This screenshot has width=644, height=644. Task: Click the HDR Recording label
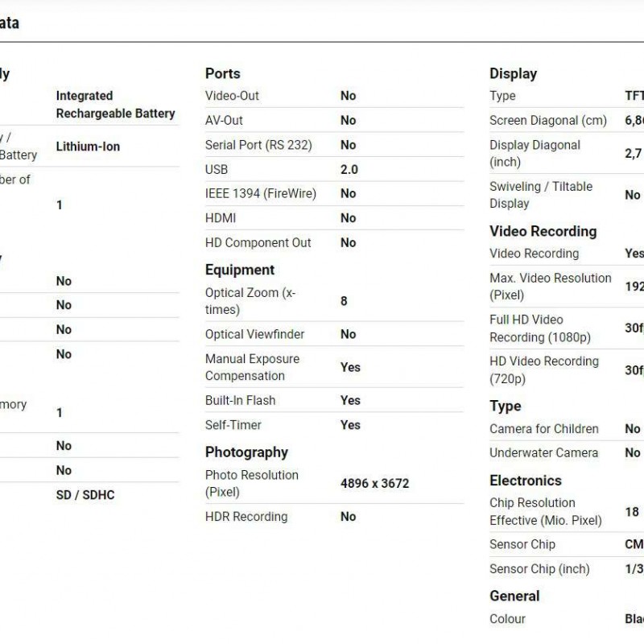point(246,517)
